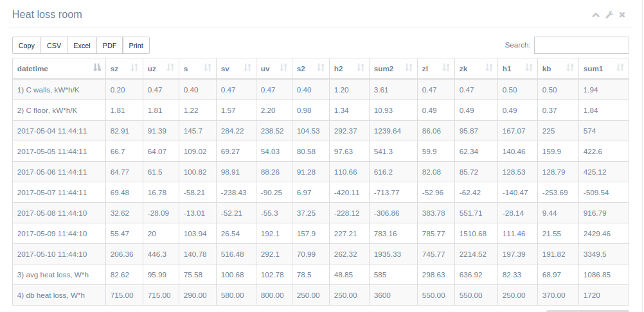Sort by sum1 column icon
The height and width of the screenshot is (312, 644).
pyautogui.click(x=620, y=68)
